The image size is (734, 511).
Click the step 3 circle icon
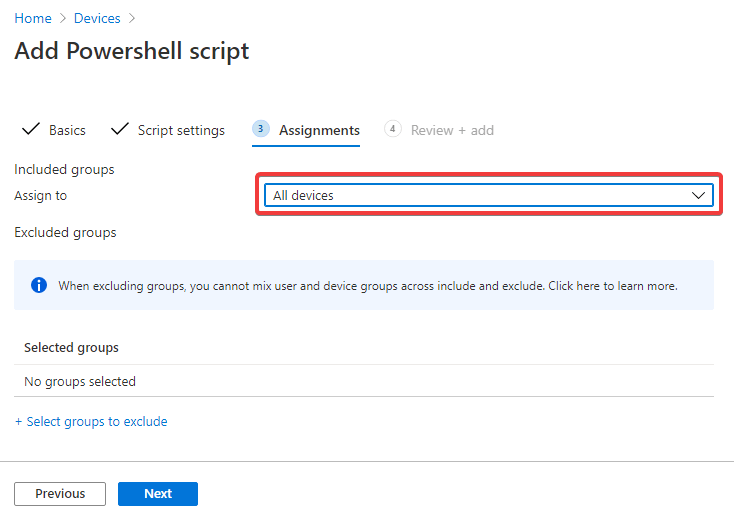click(261, 129)
